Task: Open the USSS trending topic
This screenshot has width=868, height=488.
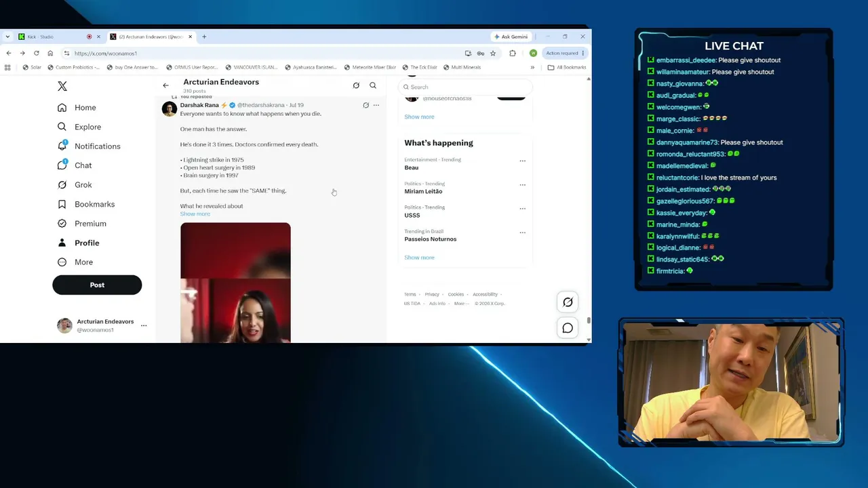Action: (x=412, y=215)
